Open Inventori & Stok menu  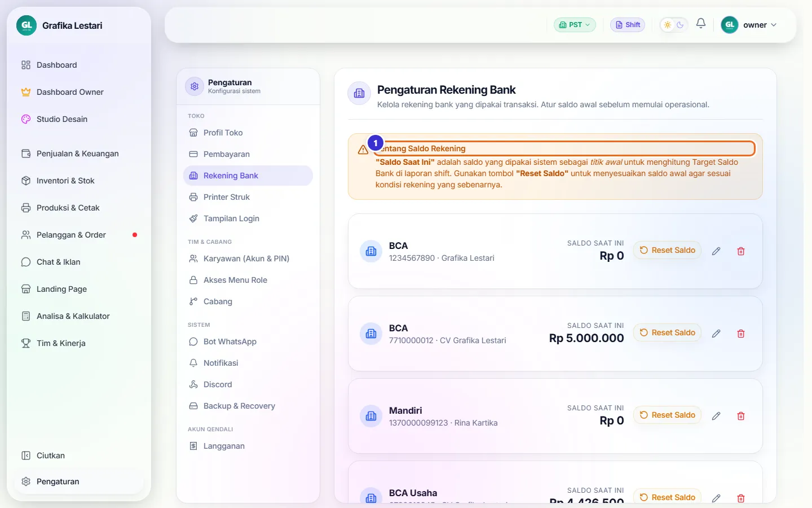coord(79,181)
